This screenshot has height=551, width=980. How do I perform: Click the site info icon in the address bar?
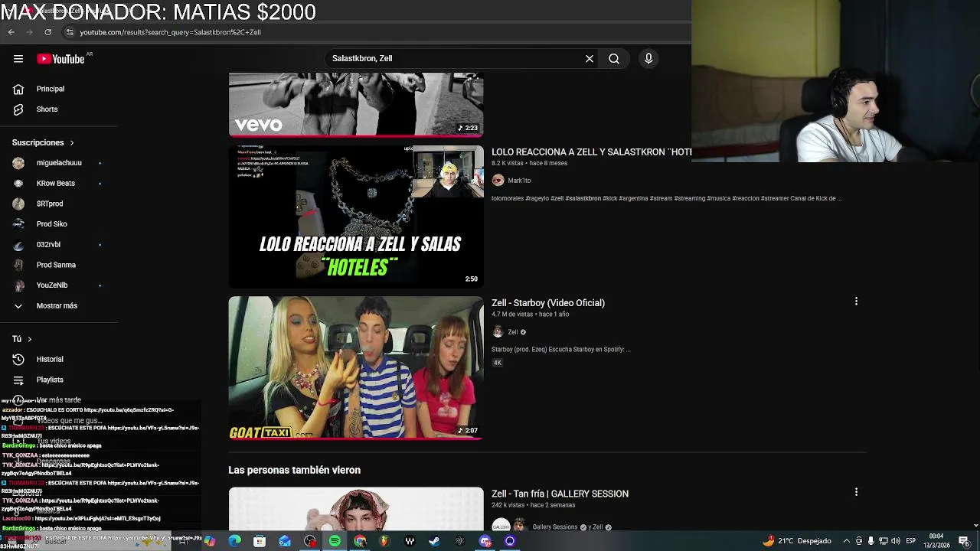pos(69,32)
